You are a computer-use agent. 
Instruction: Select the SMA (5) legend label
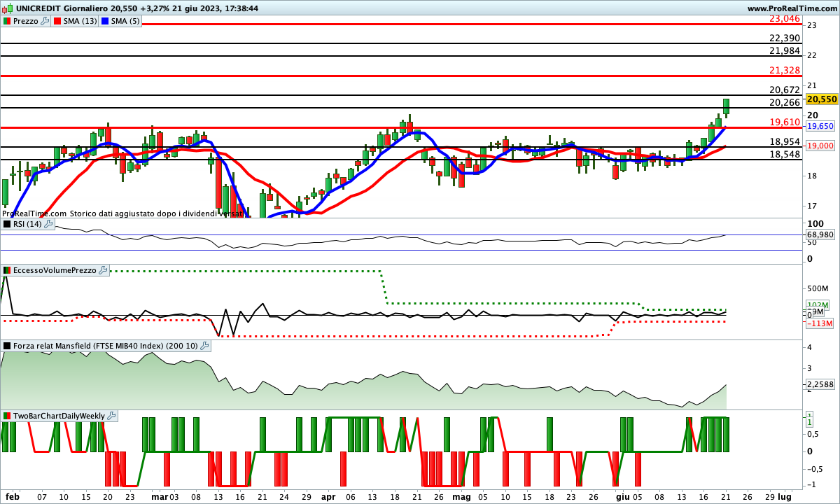pyautogui.click(x=126, y=21)
